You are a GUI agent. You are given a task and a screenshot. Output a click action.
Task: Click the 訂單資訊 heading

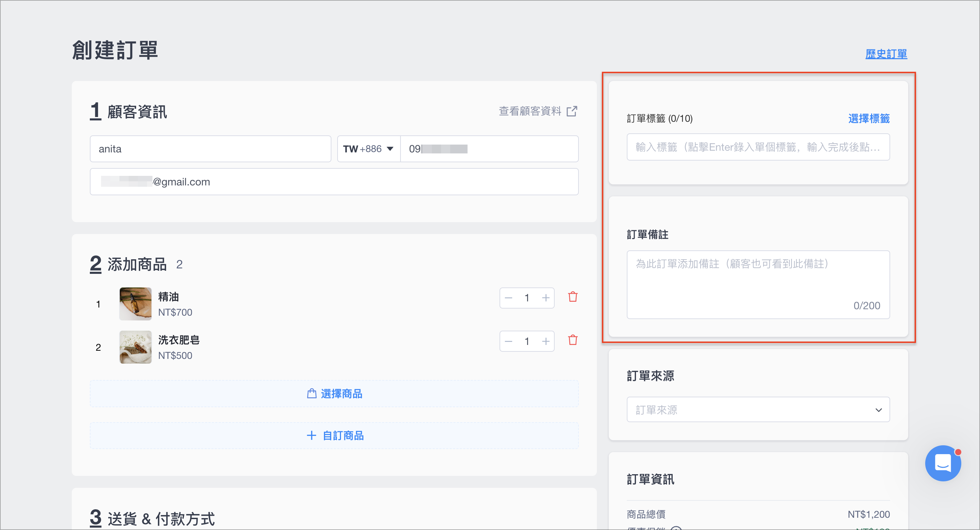pos(651,479)
